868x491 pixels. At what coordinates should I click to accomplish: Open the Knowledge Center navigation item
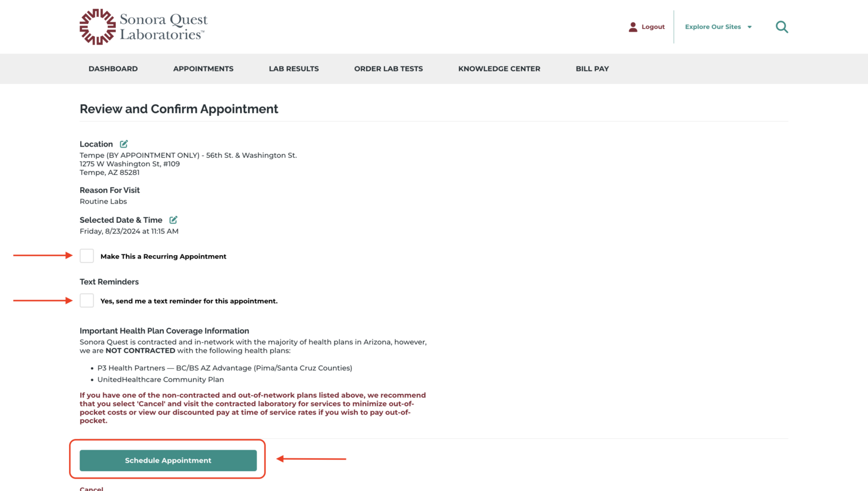[x=499, y=68]
